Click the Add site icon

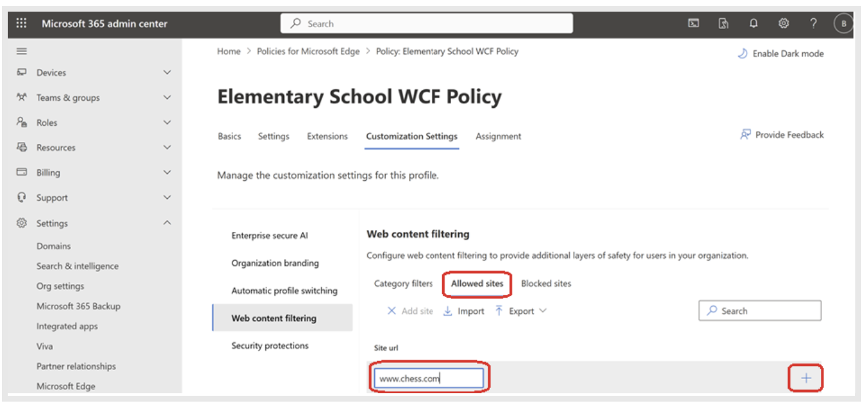(392, 311)
